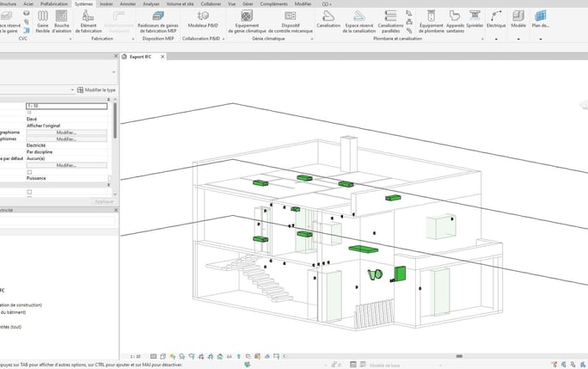
Task: Click the Modifier button beside graphisme row
Action: click(x=66, y=132)
